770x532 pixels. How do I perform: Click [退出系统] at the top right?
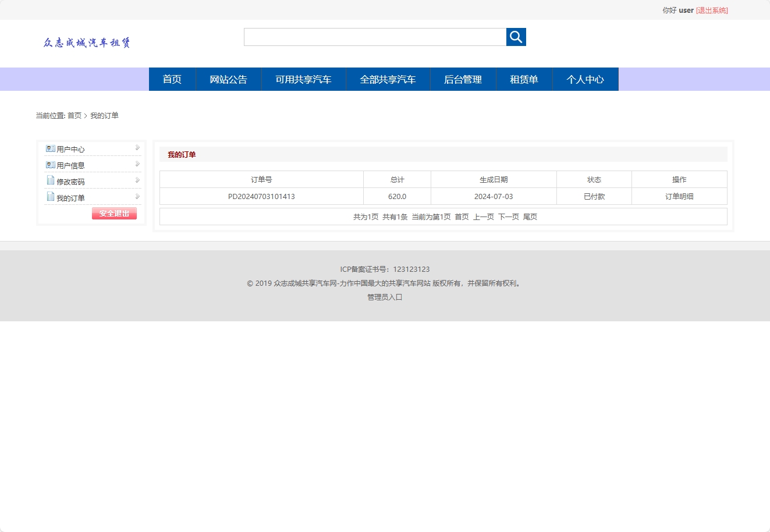[x=711, y=10]
